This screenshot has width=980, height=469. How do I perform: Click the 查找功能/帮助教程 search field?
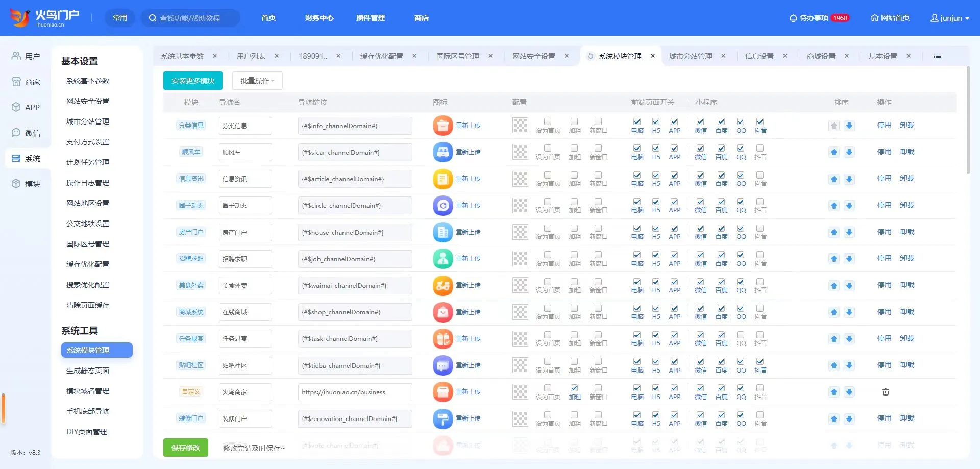[x=190, y=18]
